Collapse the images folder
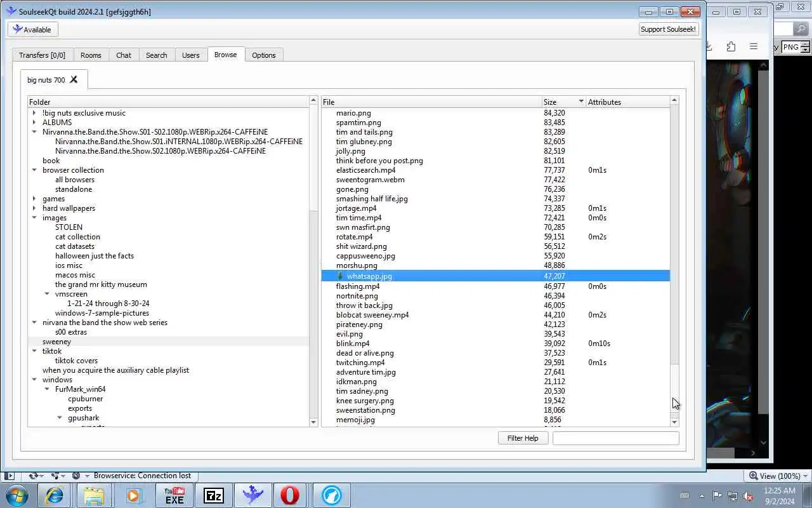 [x=34, y=218]
